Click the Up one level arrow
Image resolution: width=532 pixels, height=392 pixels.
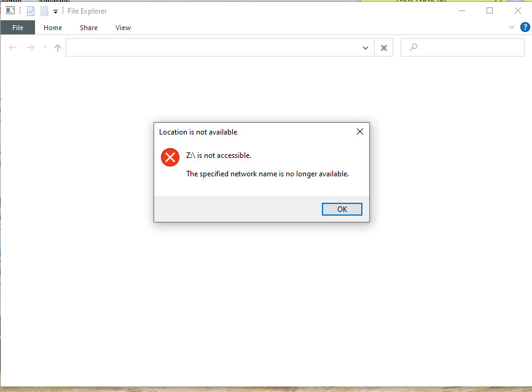tap(58, 47)
